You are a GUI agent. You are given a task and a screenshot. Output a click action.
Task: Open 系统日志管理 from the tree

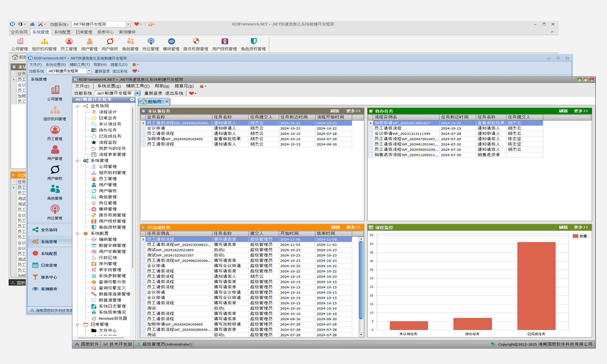(112, 306)
